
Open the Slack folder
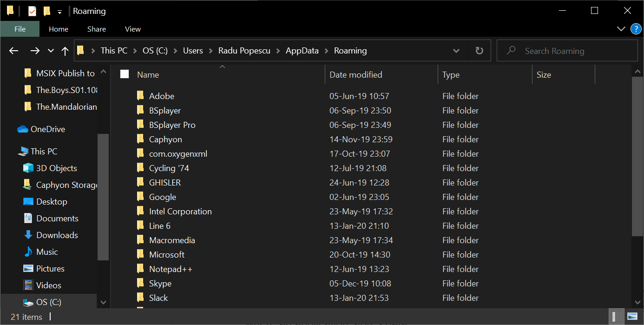(x=158, y=298)
